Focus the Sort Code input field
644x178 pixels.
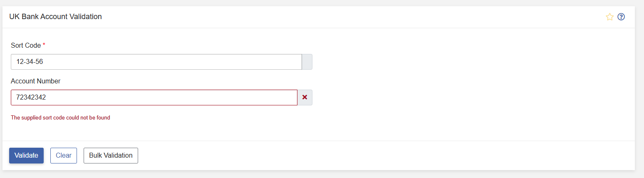(x=156, y=62)
